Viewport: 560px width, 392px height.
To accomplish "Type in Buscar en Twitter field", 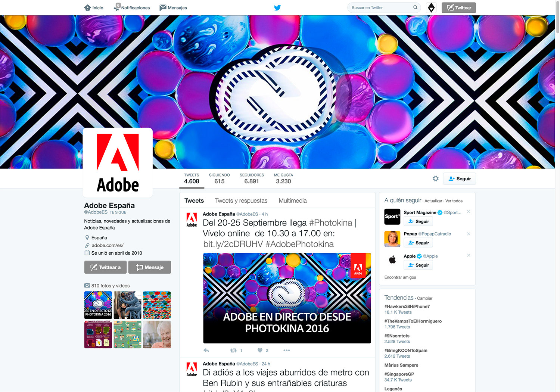I will pos(380,7).
